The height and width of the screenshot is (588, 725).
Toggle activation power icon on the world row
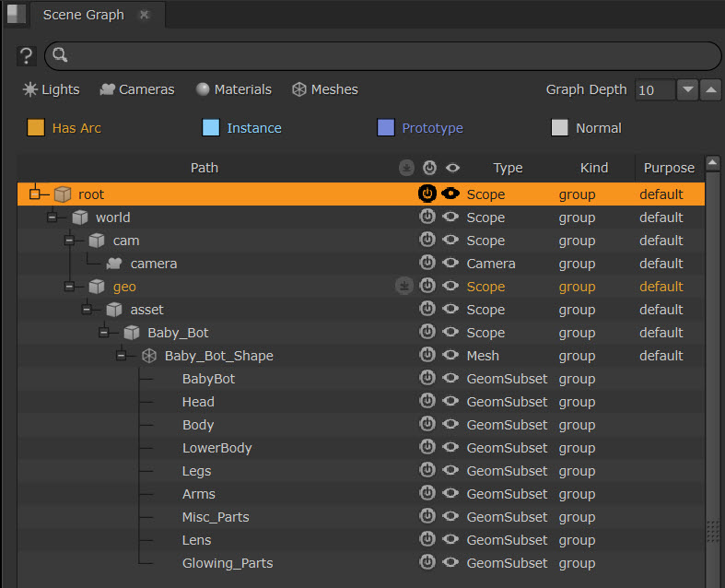pyautogui.click(x=427, y=218)
